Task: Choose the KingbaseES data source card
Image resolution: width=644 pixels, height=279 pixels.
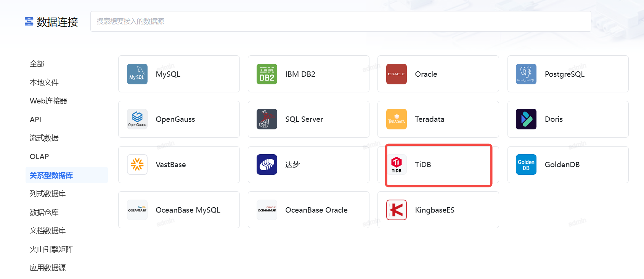Action: coord(438,210)
